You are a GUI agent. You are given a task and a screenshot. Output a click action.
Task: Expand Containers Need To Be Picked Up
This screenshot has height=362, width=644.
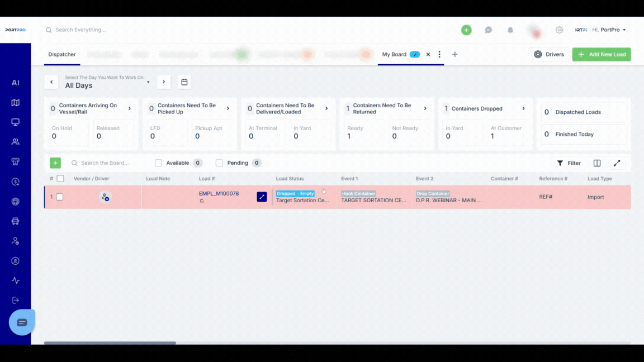228,108
